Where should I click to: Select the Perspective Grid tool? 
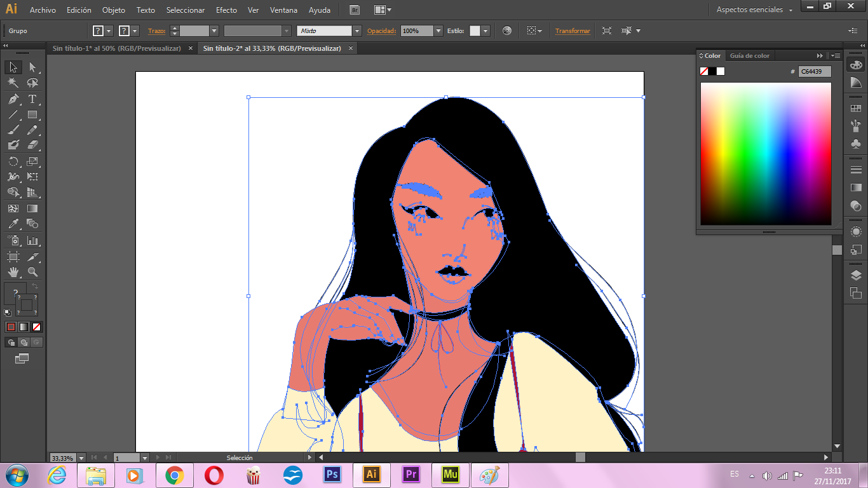[33, 192]
